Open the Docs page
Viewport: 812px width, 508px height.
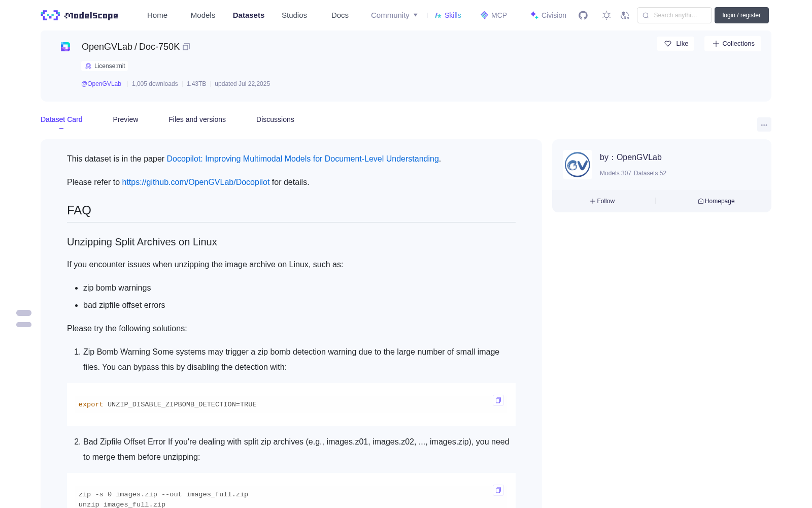tap(340, 15)
